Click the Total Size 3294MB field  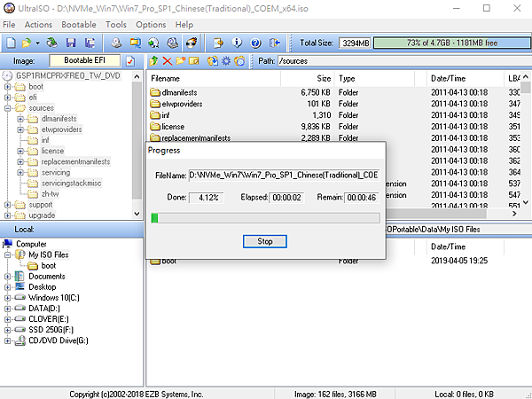355,43
